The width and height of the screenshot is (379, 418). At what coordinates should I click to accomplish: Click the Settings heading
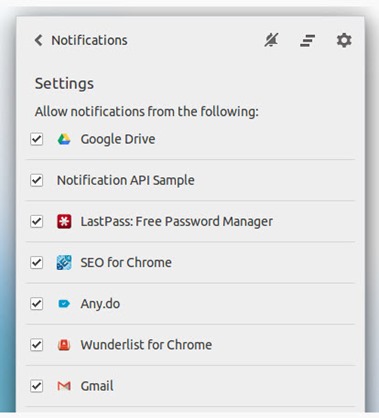[x=64, y=84]
